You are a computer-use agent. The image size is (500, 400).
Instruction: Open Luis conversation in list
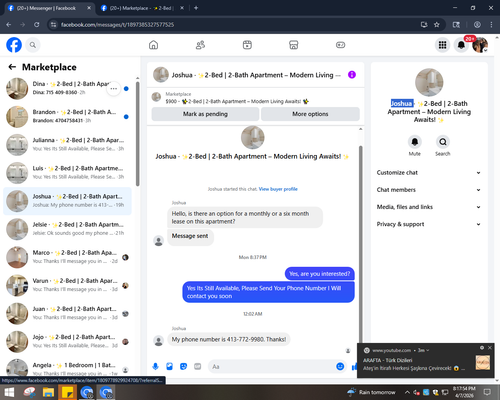point(67,173)
